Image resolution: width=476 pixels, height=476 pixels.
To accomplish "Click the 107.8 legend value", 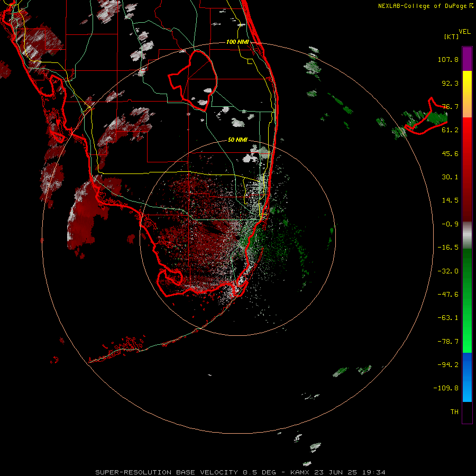I will (x=448, y=59).
